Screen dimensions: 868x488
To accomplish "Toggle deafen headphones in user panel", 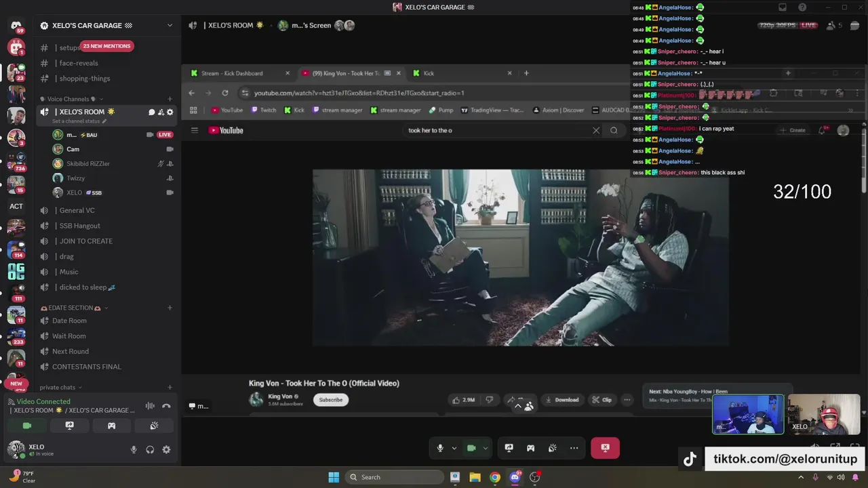I will click(x=150, y=449).
